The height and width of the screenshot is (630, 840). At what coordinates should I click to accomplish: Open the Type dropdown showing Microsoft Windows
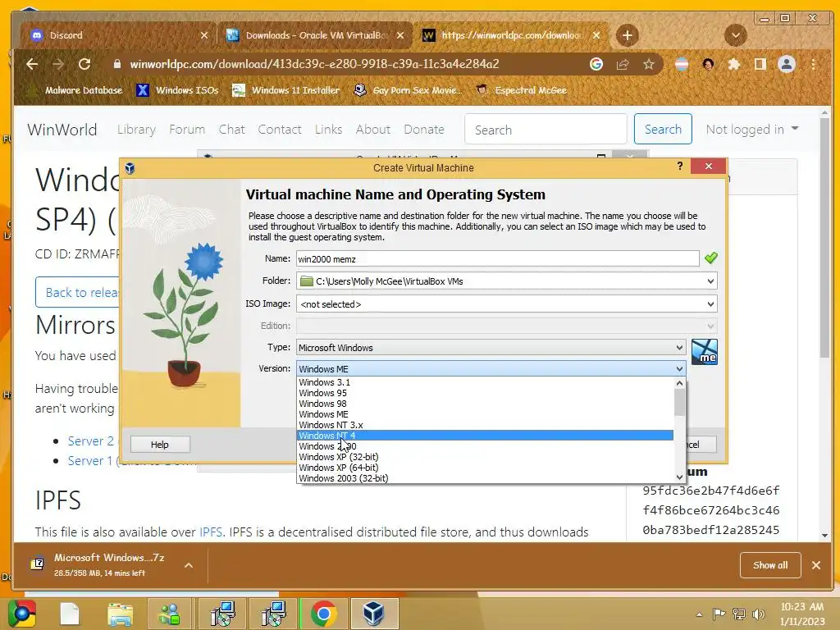coord(491,347)
